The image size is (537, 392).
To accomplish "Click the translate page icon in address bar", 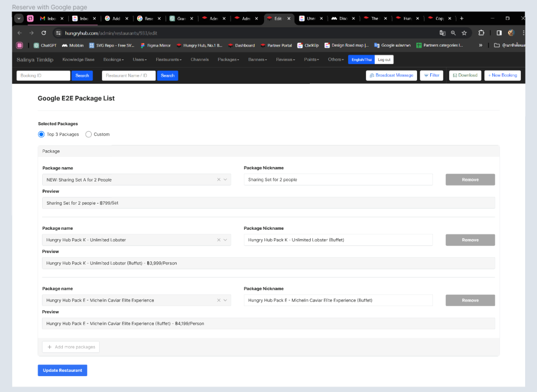I will 443,33.
